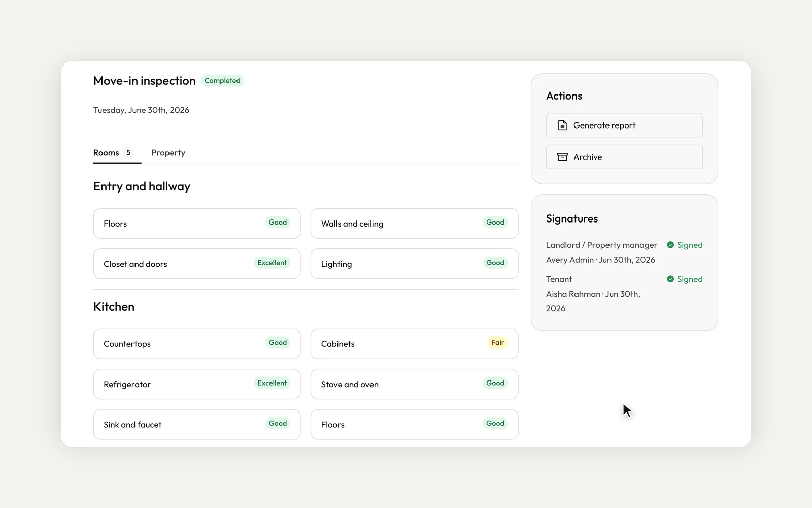Viewport: 812px width, 508px height.
Task: Click the Entry and hallway heading
Action: click(142, 186)
